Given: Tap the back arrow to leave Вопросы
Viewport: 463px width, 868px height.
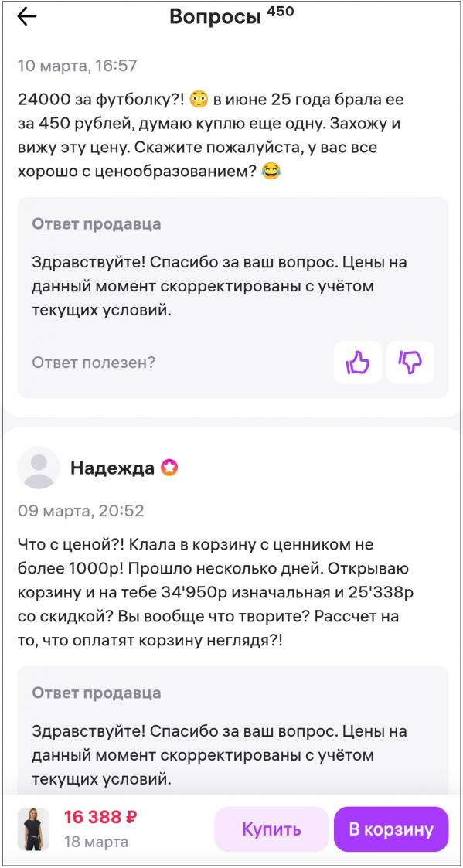Looking at the screenshot, I should [x=26, y=17].
